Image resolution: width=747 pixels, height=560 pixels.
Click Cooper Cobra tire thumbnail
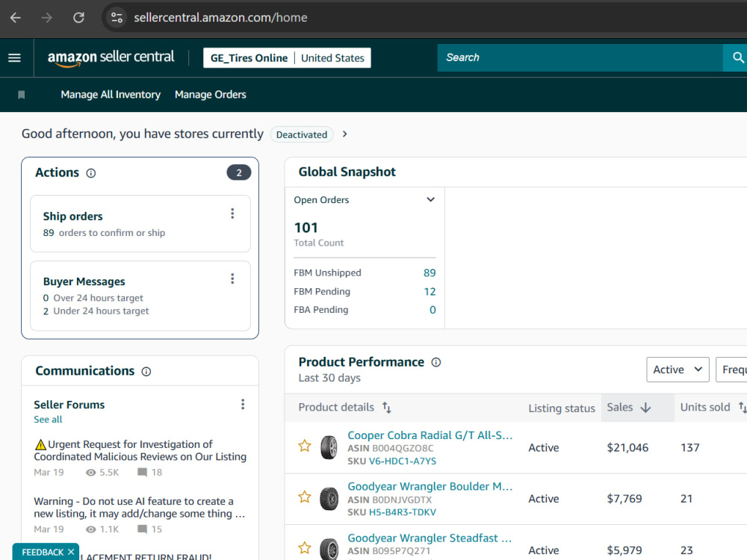pyautogui.click(x=329, y=447)
